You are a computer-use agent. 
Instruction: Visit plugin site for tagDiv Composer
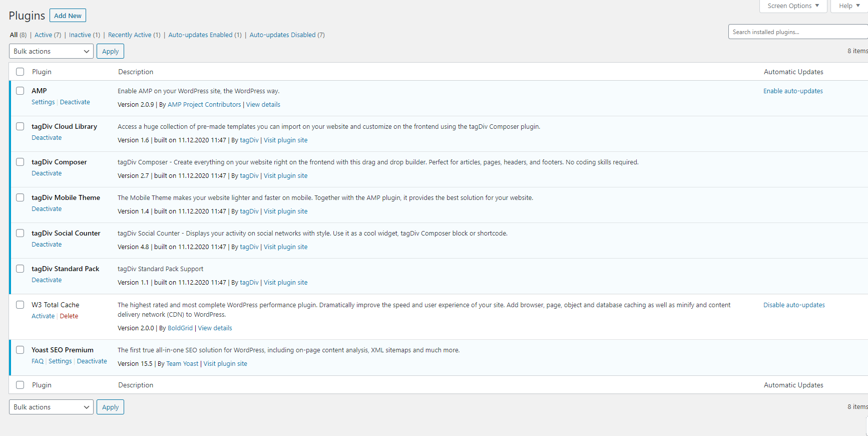pos(286,176)
